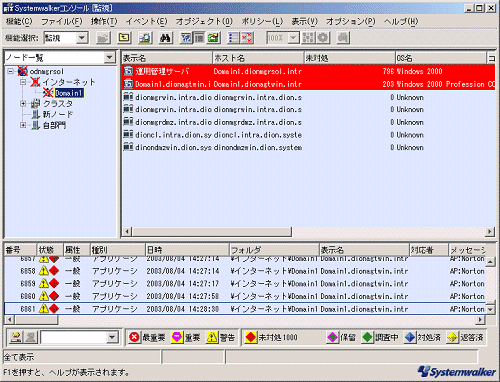
Task: Click the node list horizontal scrollbar thumb
Action: tap(212, 231)
